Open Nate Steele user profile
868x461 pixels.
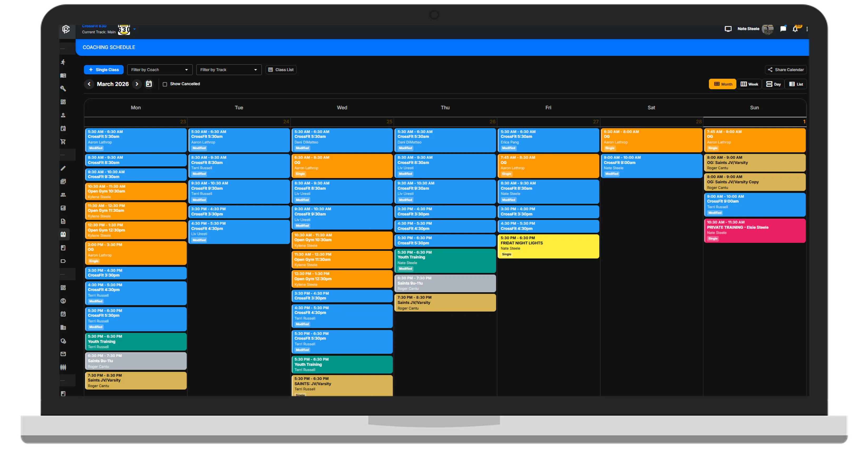(755, 29)
